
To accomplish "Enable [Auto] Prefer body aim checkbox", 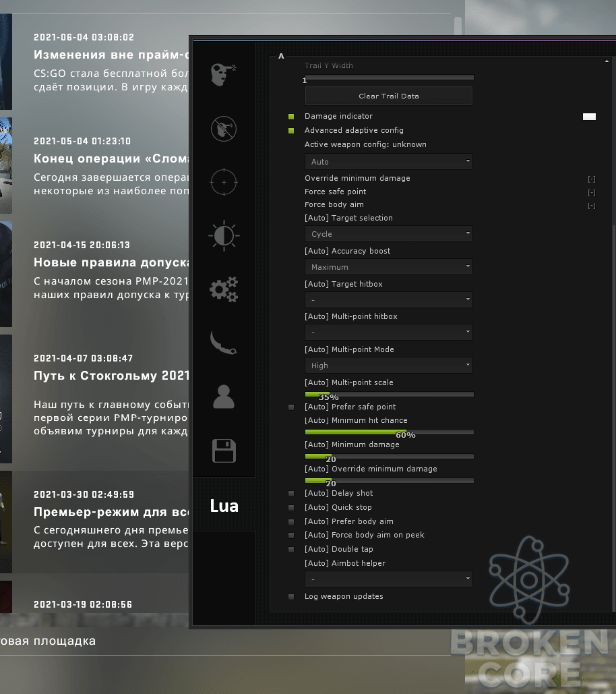I will tap(291, 522).
